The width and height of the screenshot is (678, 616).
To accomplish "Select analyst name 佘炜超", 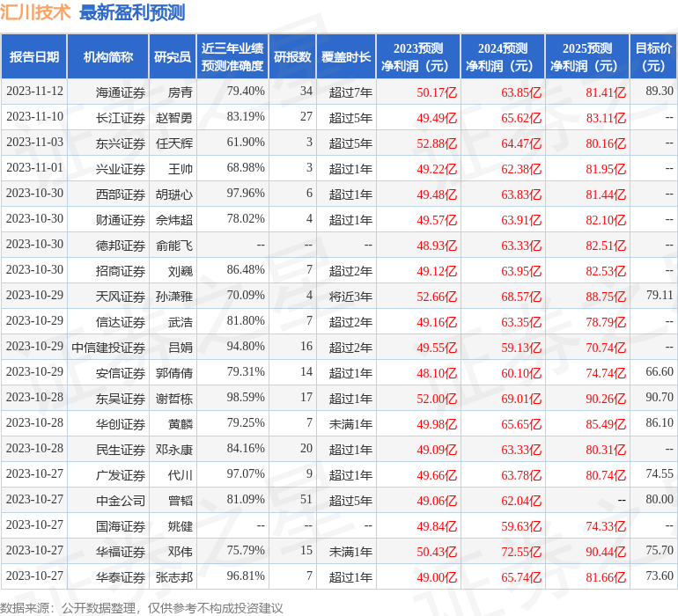I will coord(173,220).
